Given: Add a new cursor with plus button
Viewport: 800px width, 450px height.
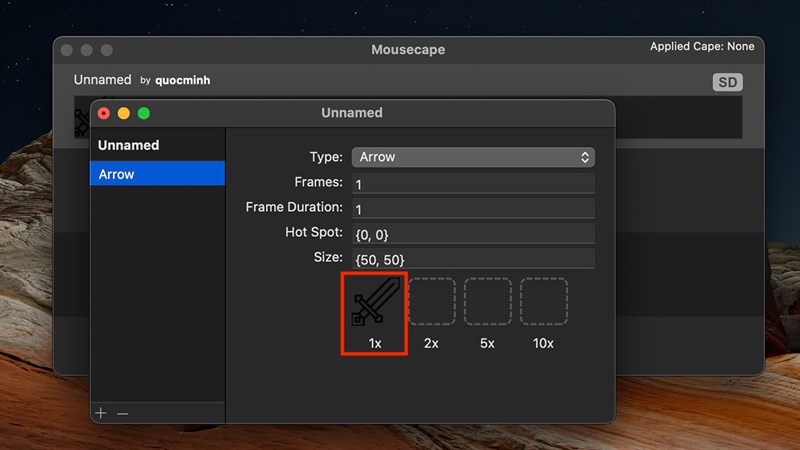Looking at the screenshot, I should [101, 413].
